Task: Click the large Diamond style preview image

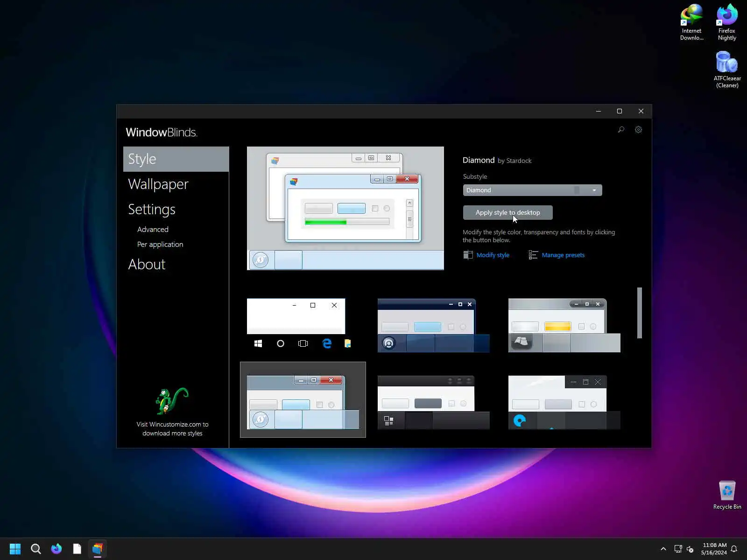Action: point(345,208)
